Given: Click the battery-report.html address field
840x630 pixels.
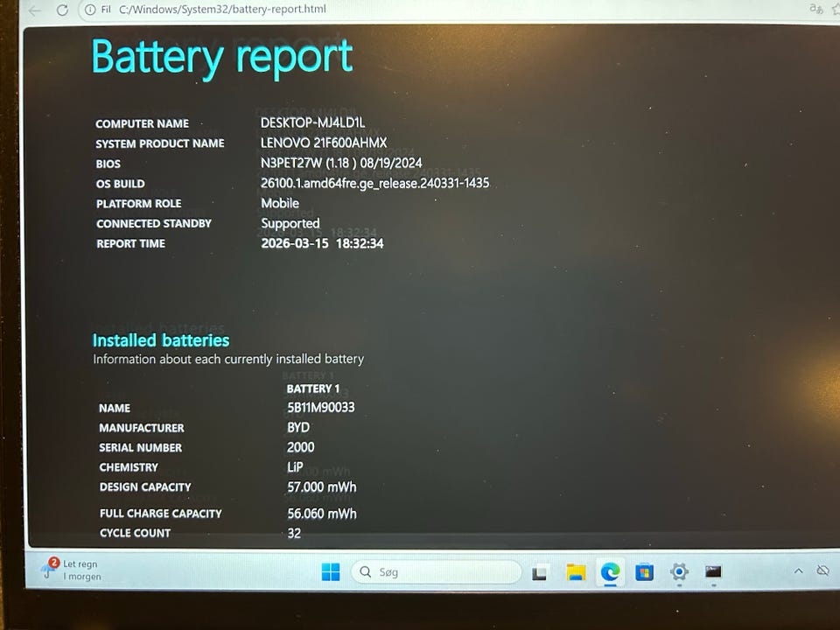Looking at the screenshot, I should click(x=221, y=9).
